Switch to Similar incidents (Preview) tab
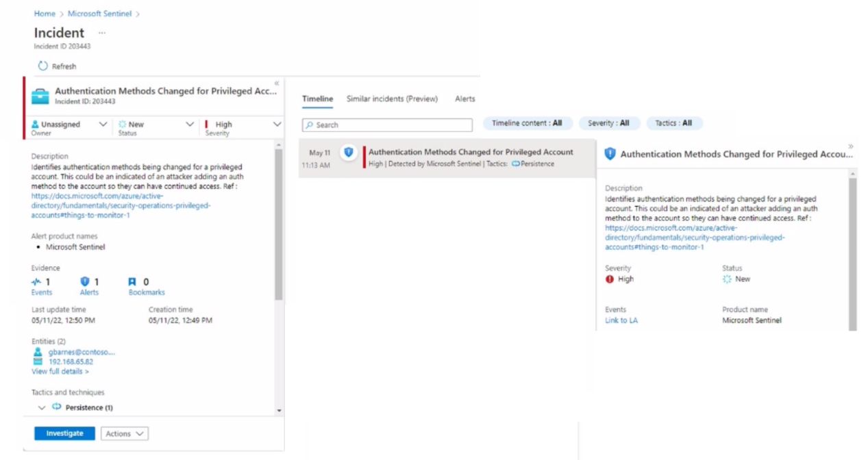 coord(392,99)
